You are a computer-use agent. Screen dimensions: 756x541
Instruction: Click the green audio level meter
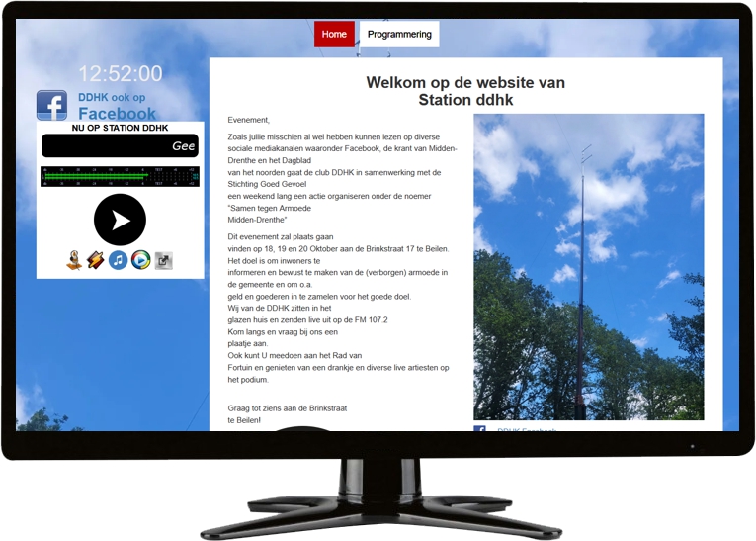tap(120, 177)
